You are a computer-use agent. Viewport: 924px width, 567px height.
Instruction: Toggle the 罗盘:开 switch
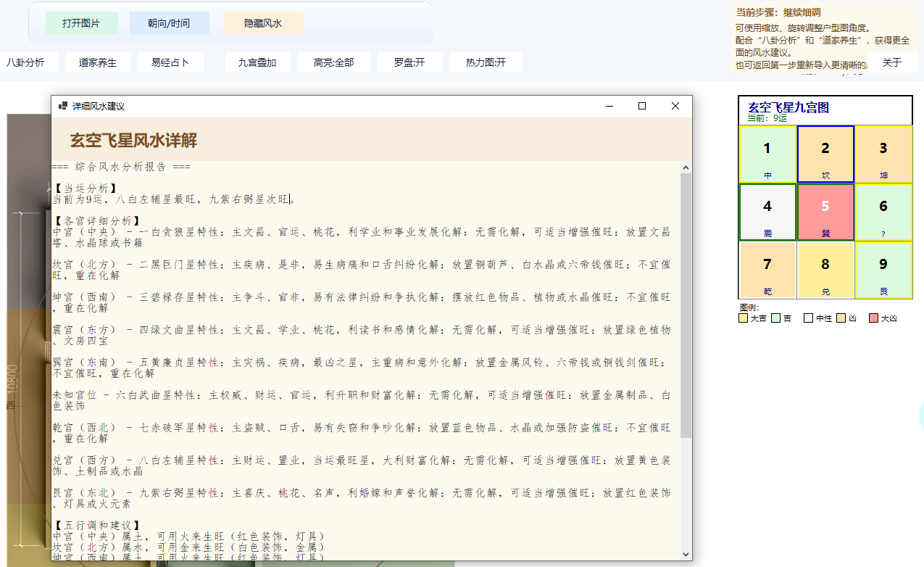coord(409,62)
